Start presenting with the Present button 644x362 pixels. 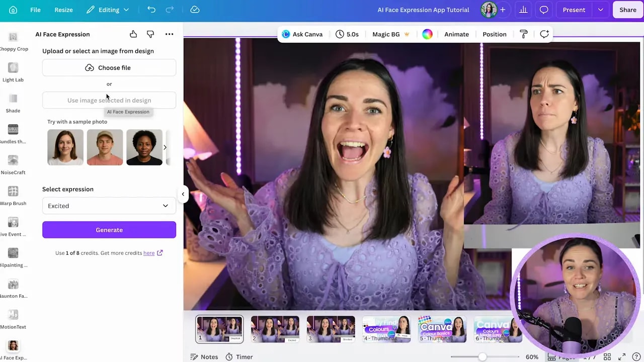pos(574,10)
